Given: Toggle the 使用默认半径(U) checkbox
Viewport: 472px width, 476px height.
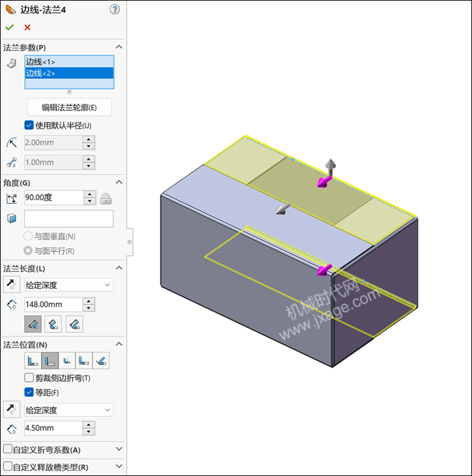Looking at the screenshot, I should [x=29, y=125].
